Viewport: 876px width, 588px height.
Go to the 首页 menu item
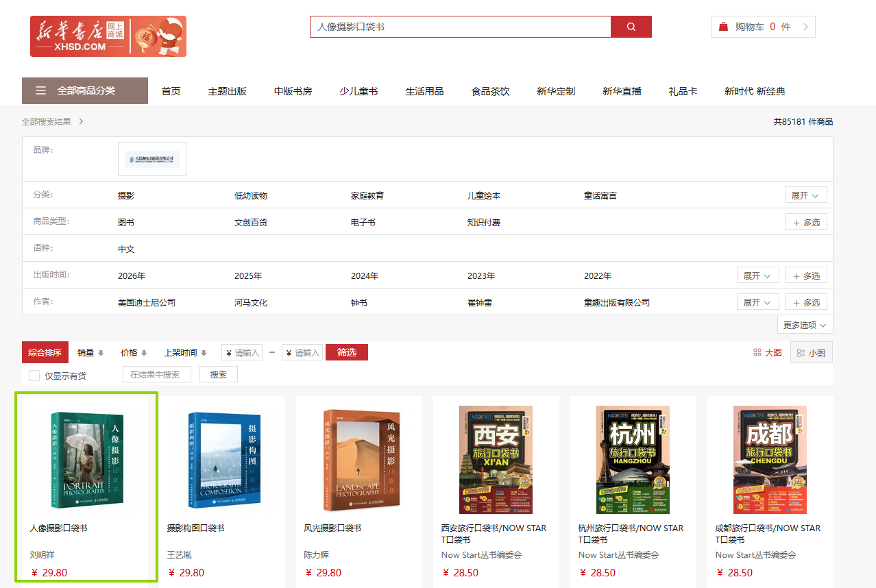171,90
